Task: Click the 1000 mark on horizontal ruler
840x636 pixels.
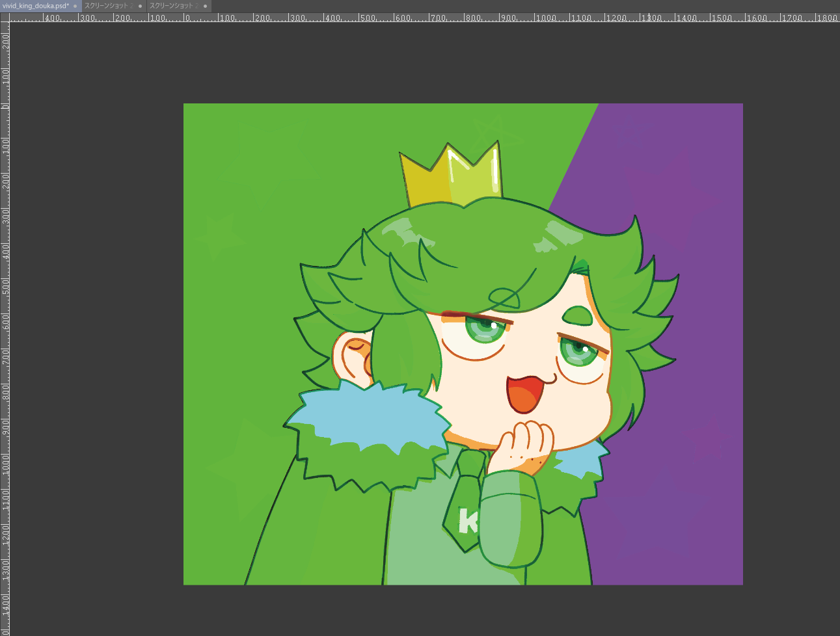Action: click(x=536, y=18)
